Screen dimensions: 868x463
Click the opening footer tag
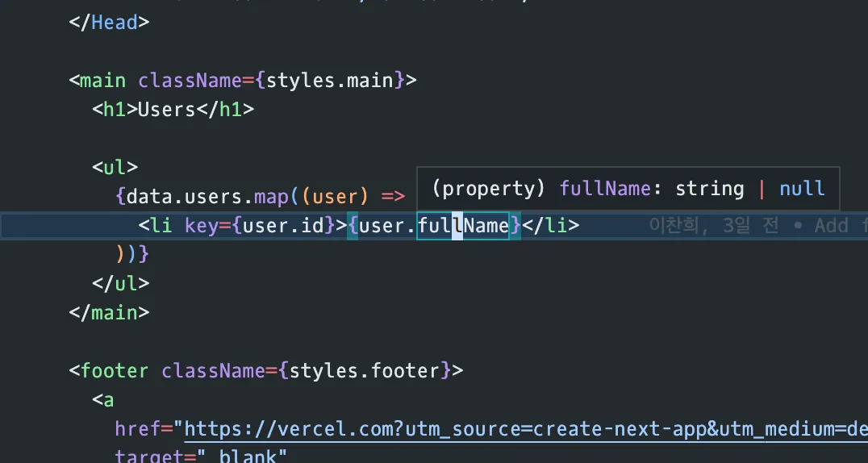pos(109,371)
